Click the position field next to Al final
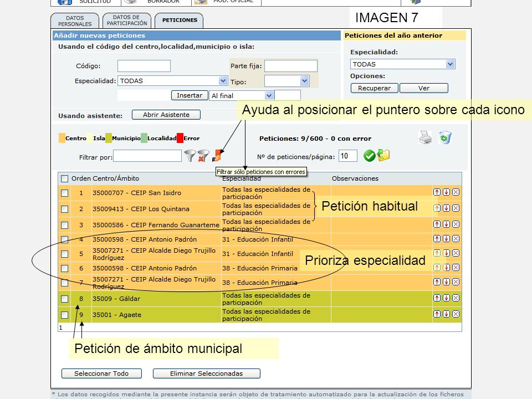 [288, 96]
